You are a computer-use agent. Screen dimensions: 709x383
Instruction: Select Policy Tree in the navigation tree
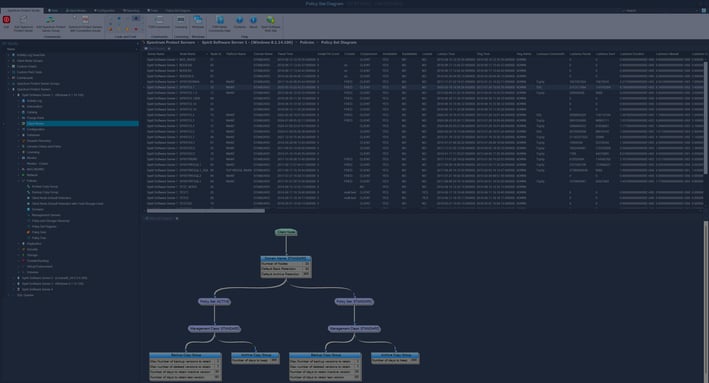tap(39, 238)
